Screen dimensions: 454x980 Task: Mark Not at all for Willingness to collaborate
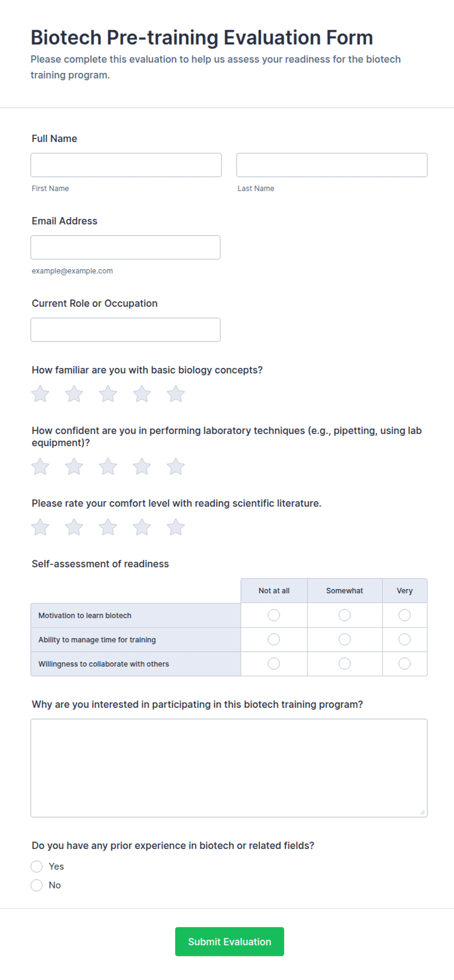[274, 663]
